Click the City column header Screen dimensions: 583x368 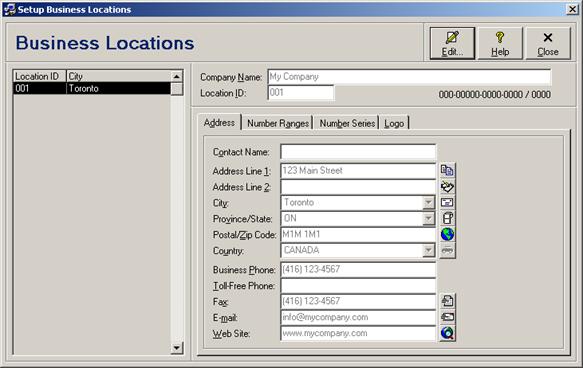[x=118, y=76]
